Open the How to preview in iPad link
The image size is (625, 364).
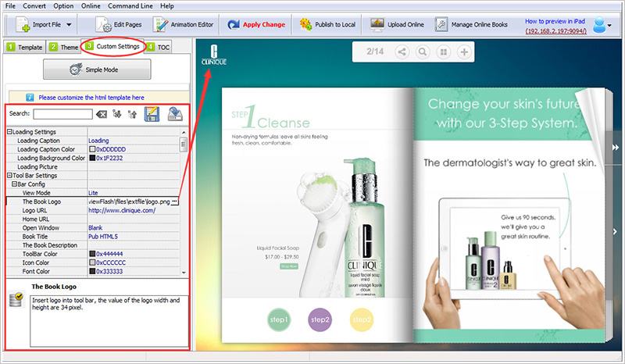555,21
